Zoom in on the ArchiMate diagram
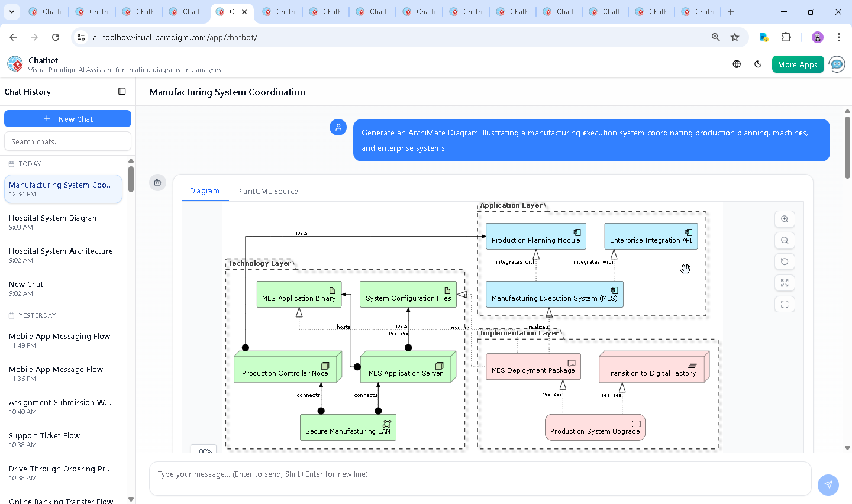 pyautogui.click(x=784, y=219)
